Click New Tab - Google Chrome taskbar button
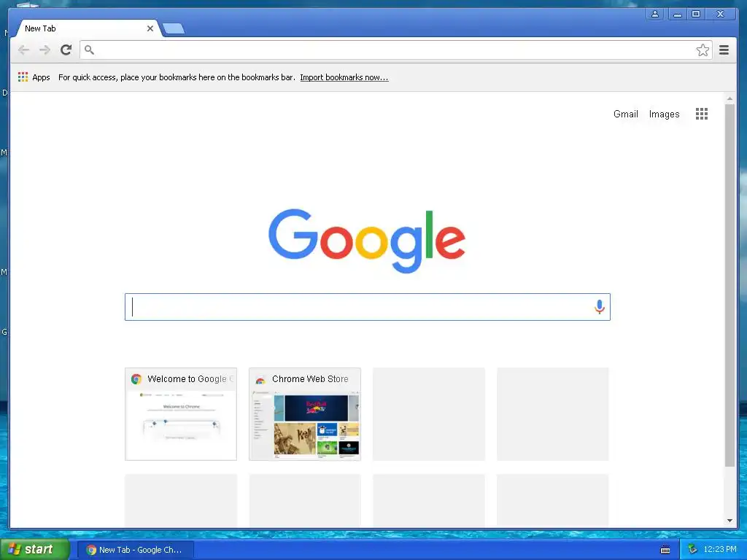747x560 pixels. pos(136,550)
